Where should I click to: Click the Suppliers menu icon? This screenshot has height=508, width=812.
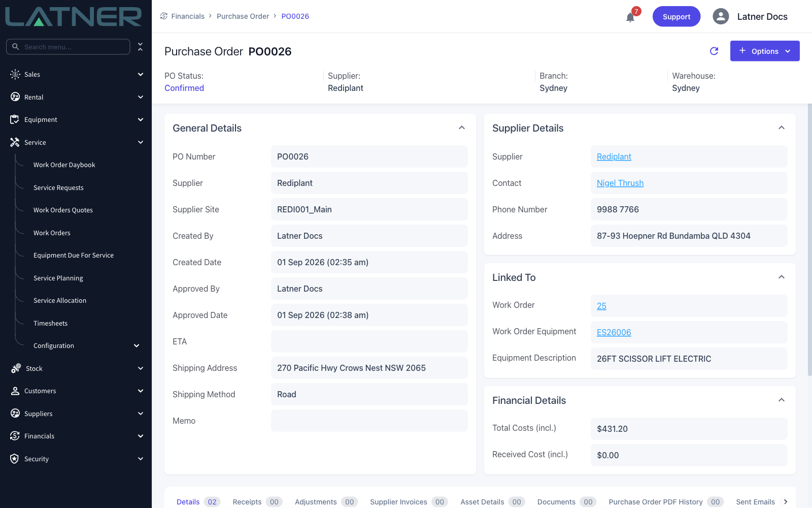coord(15,414)
